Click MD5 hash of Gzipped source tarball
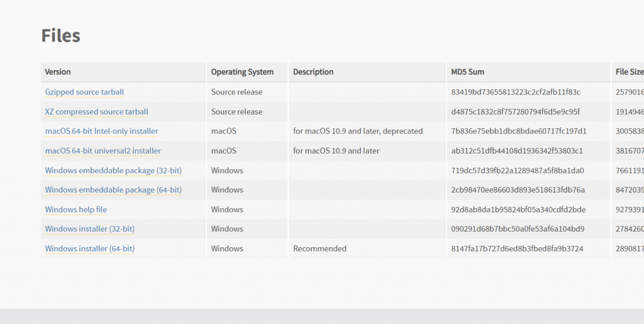This screenshot has width=644, height=324. (516, 92)
